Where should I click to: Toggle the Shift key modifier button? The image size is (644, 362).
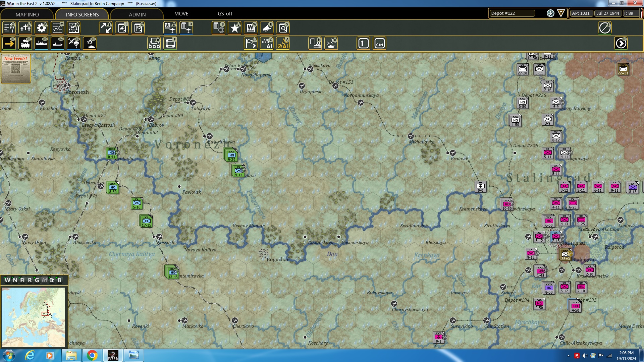(x=364, y=43)
